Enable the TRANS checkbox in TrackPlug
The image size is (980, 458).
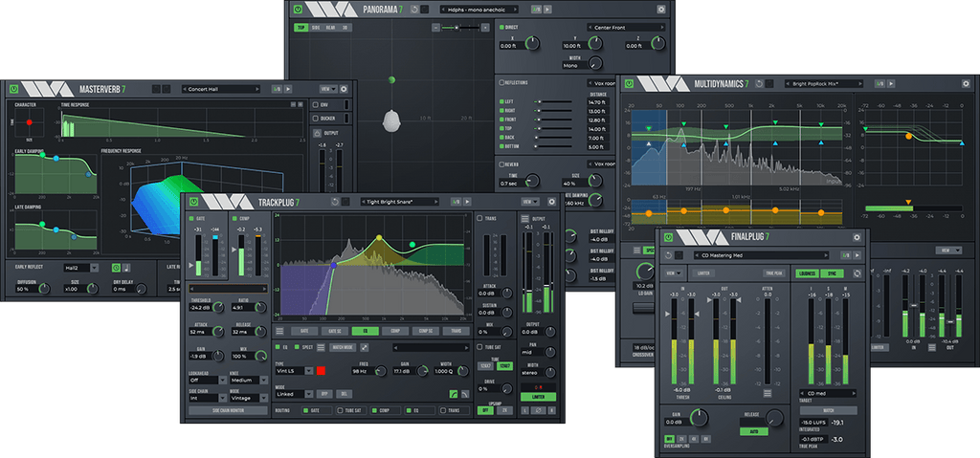tap(479, 219)
